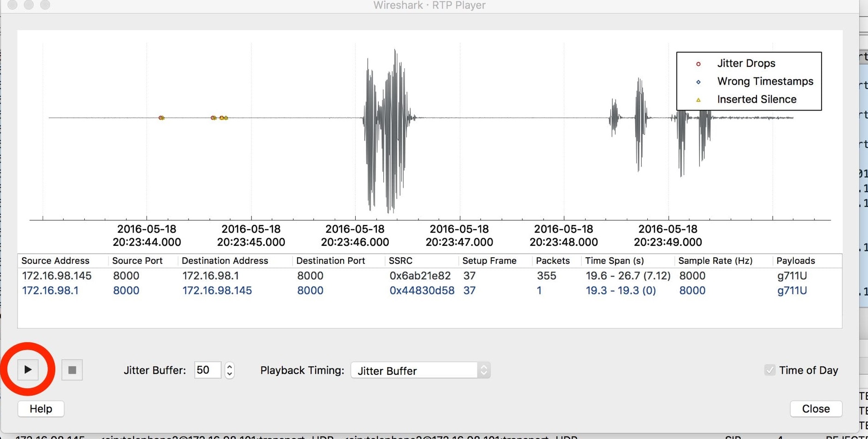Click the Time Span (s) column header
Image resolution: width=868 pixels, height=439 pixels.
(x=614, y=261)
